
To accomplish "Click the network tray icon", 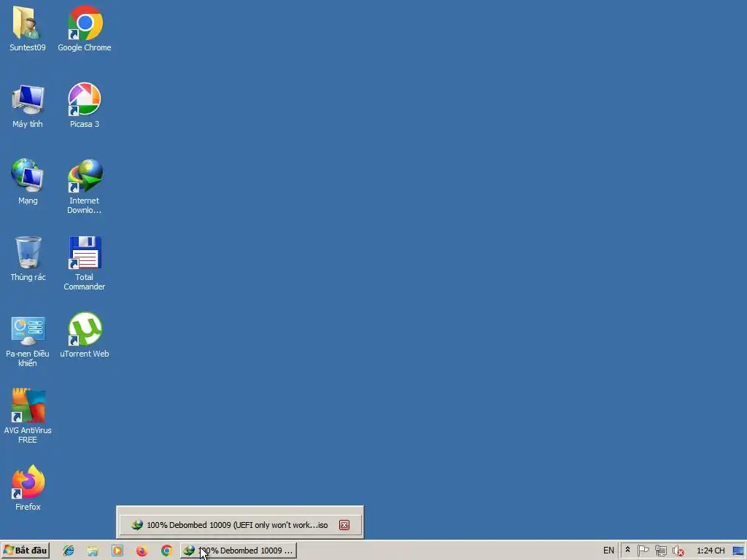I will [660, 551].
